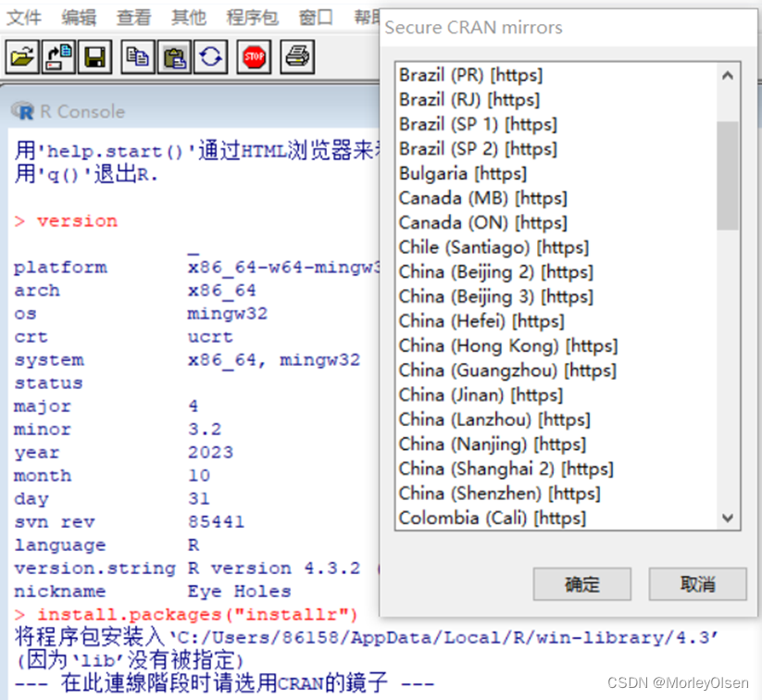Screen dimensions: 762x700
Task: Click the Paste clipboard toolbar icon
Action: point(174,56)
